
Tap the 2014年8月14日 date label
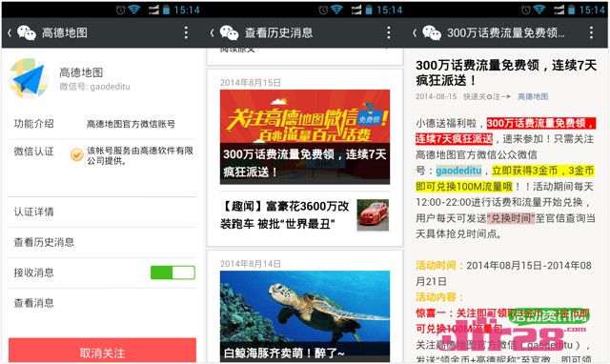pos(251,264)
